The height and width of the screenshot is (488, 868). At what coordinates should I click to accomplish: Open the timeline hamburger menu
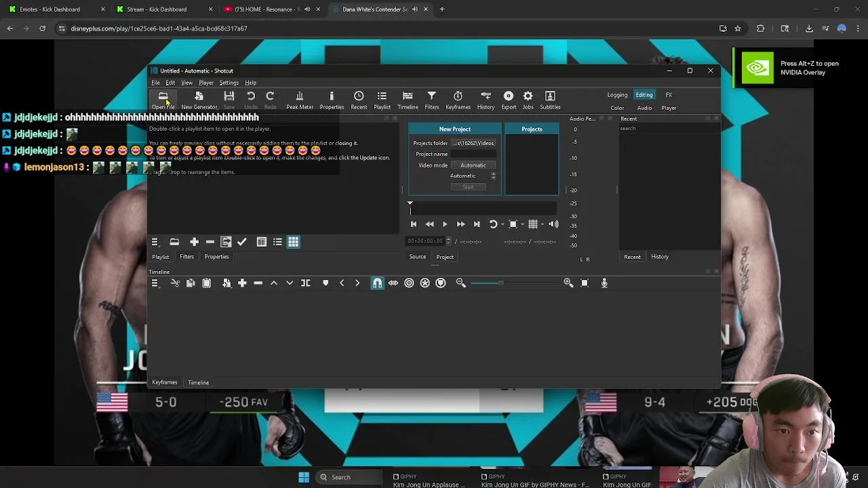coord(155,283)
